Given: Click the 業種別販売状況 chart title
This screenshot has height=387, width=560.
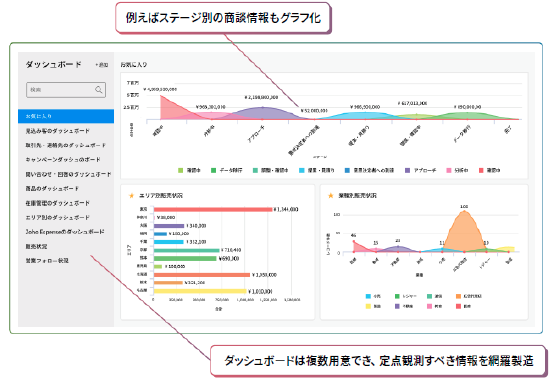Looking at the screenshot, I should tap(357, 196).
